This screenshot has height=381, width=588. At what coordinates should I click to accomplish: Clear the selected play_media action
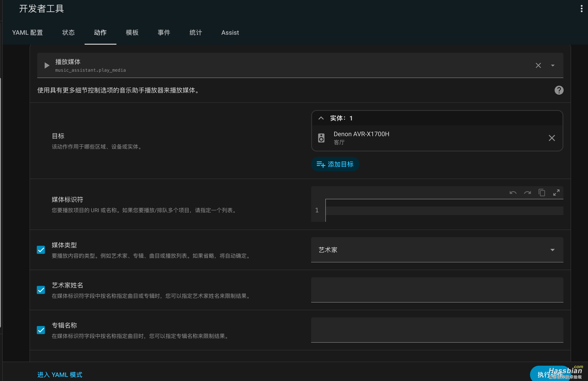click(538, 65)
